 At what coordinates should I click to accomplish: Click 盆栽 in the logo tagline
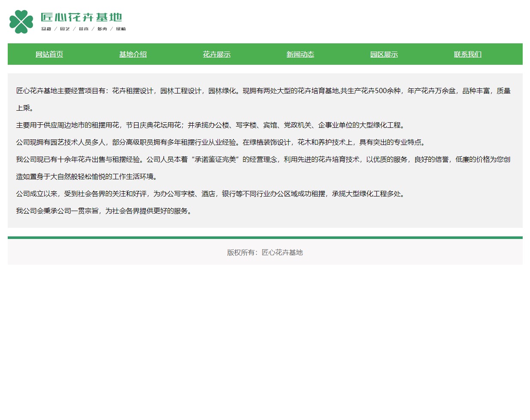(x=46, y=29)
